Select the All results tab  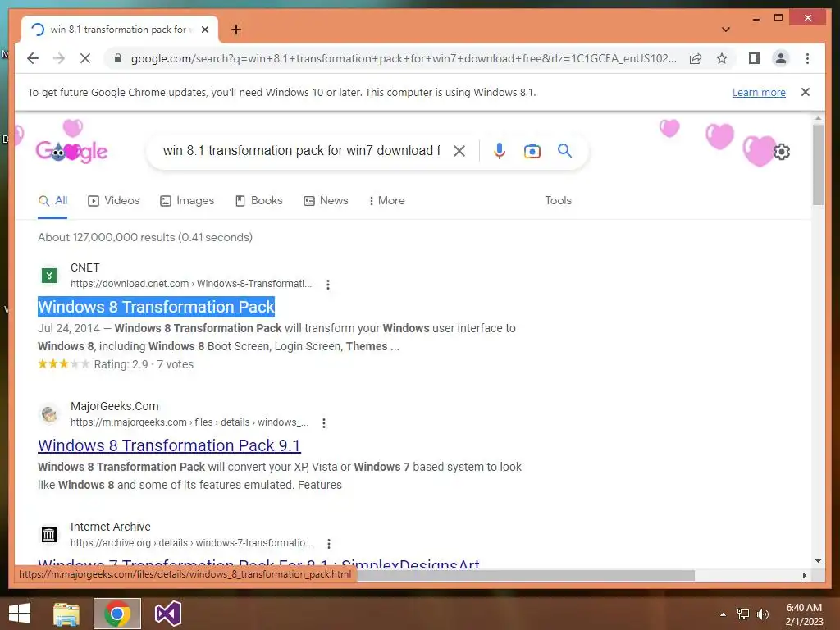(x=52, y=201)
